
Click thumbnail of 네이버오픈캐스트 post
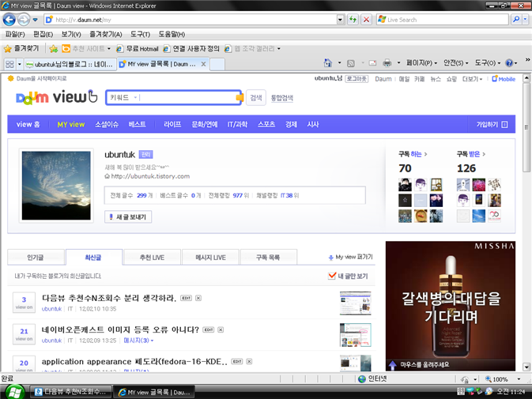coord(355,335)
